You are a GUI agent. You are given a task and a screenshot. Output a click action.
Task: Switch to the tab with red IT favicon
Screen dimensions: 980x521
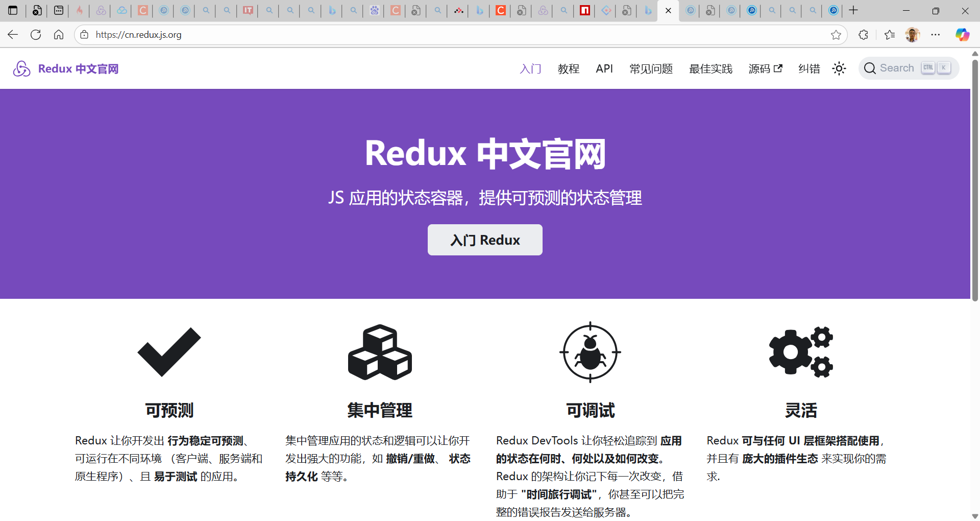(248, 10)
